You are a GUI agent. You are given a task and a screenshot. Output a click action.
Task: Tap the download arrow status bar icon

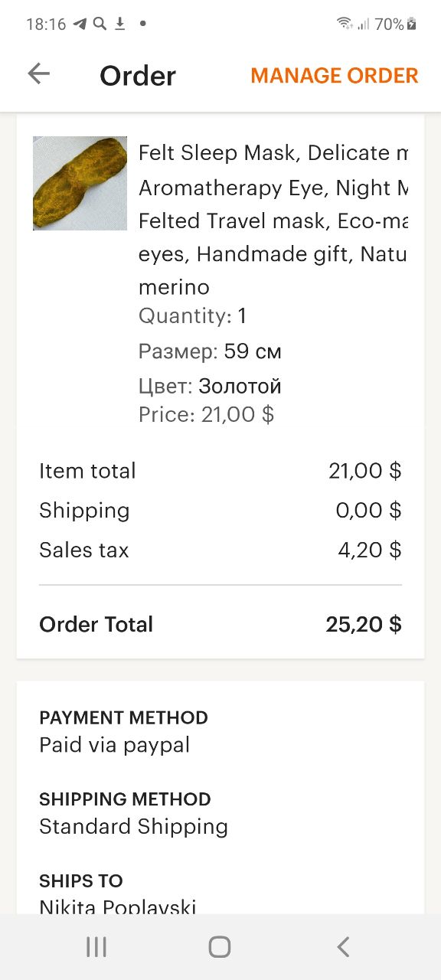(120, 24)
